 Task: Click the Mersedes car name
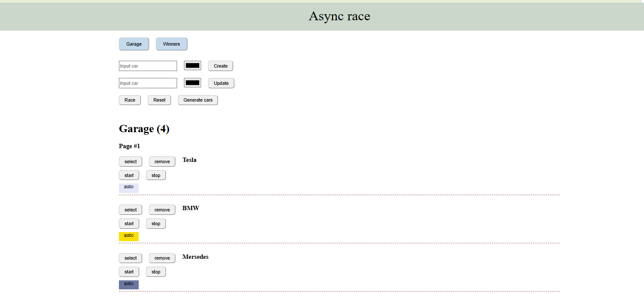[195, 257]
